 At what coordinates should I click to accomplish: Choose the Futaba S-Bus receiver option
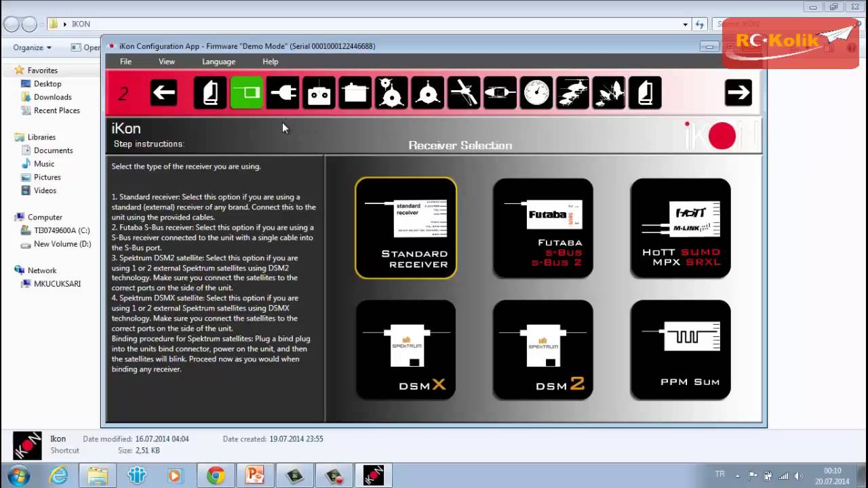tap(543, 228)
